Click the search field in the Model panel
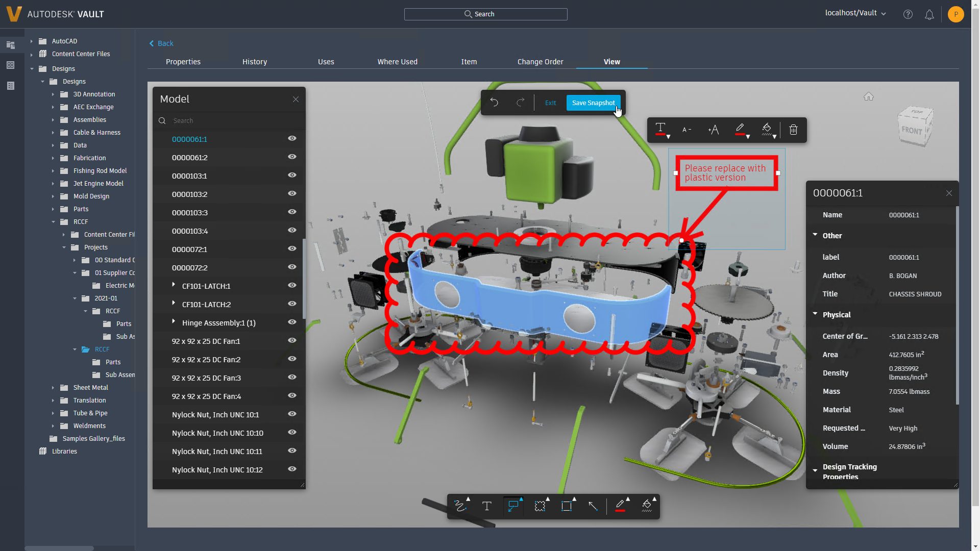 (x=230, y=121)
